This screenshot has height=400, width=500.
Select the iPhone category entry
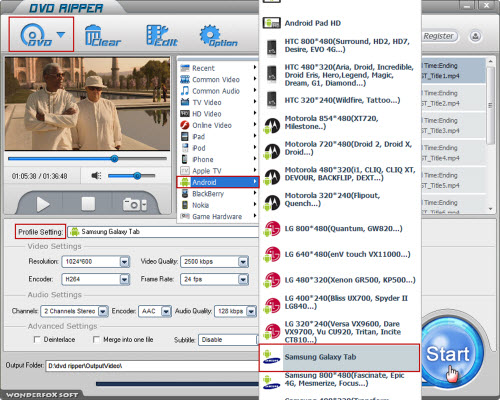click(218, 159)
